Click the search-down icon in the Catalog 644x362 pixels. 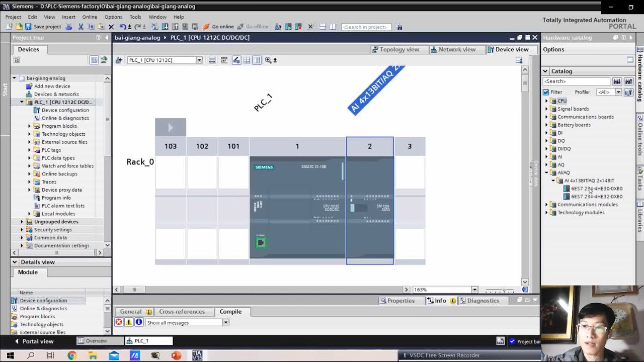click(617, 81)
